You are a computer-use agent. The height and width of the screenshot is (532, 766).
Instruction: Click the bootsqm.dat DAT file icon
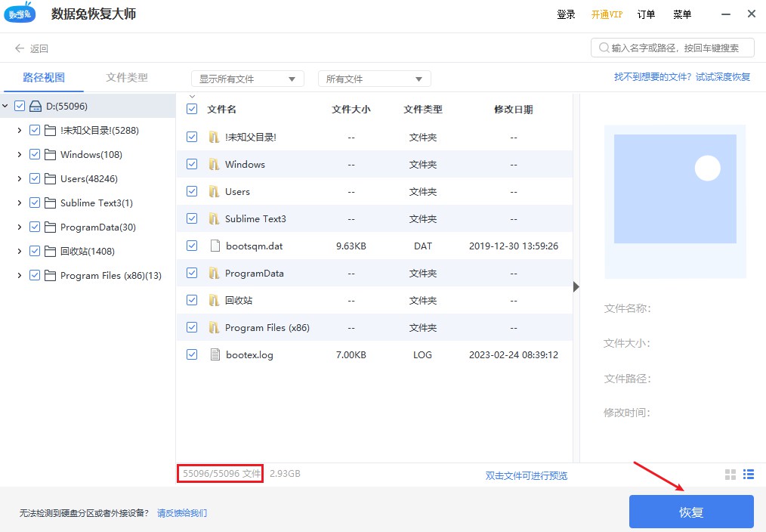pos(214,246)
